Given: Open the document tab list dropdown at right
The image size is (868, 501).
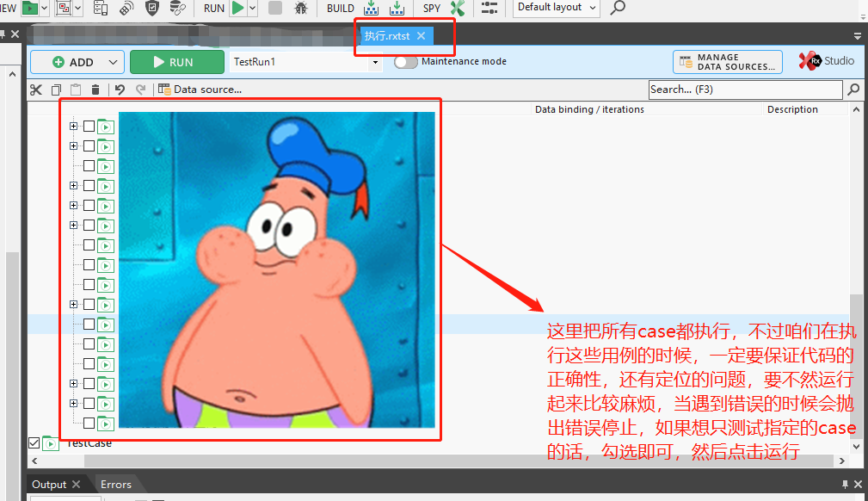Looking at the screenshot, I should coord(858,36).
